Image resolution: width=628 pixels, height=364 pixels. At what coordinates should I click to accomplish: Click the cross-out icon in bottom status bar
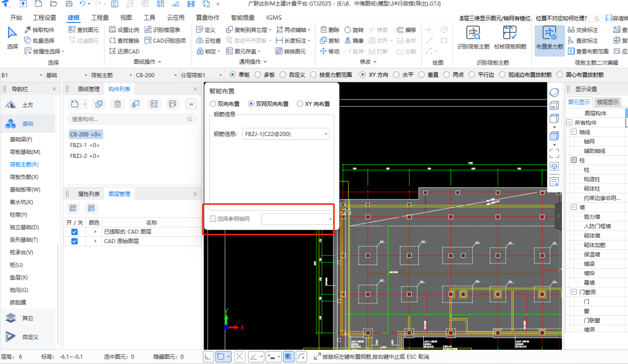pyautogui.click(x=240, y=356)
